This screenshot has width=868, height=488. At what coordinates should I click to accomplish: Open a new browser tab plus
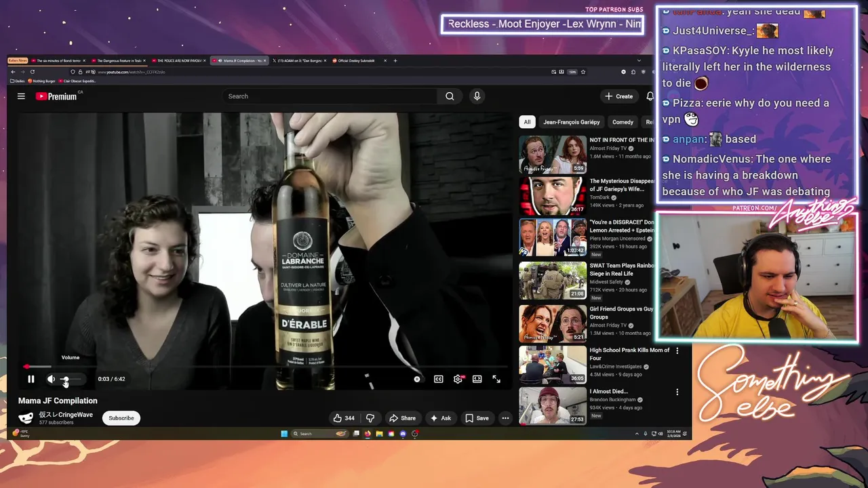pyautogui.click(x=396, y=60)
